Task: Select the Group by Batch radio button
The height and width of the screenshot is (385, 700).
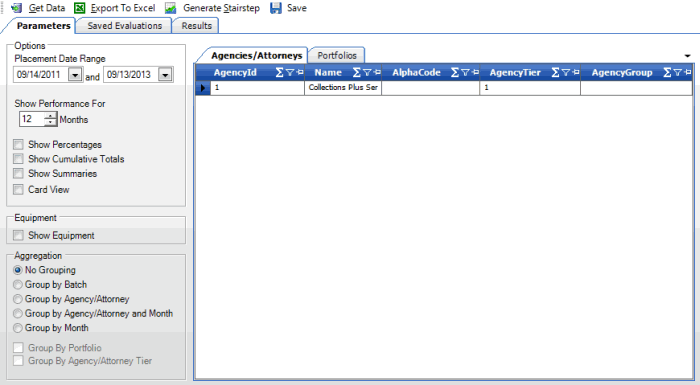Action: click(x=18, y=285)
